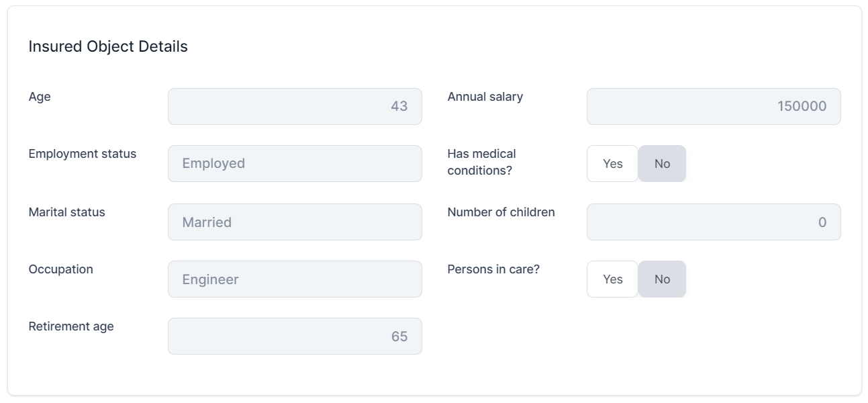Image resolution: width=868 pixels, height=403 pixels.
Task: Click the Insured Object Details heading
Action: point(108,46)
